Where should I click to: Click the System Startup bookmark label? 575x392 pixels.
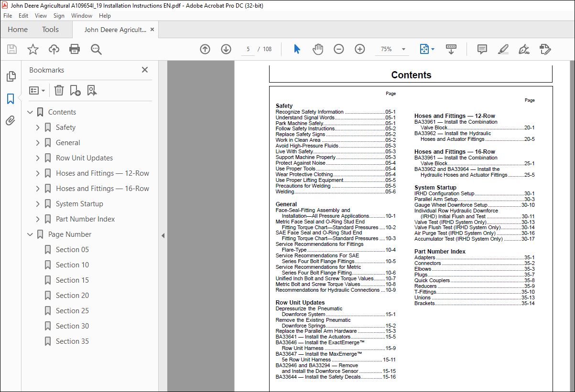pos(79,204)
